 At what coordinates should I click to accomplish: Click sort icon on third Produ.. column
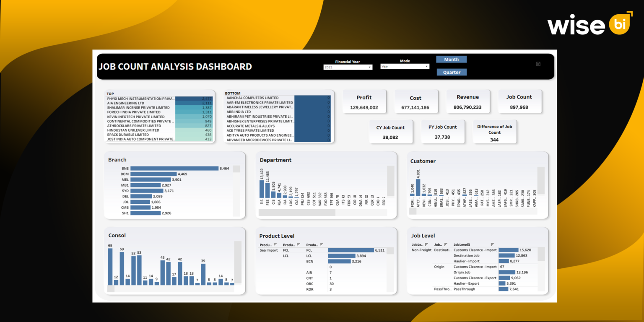(x=322, y=245)
